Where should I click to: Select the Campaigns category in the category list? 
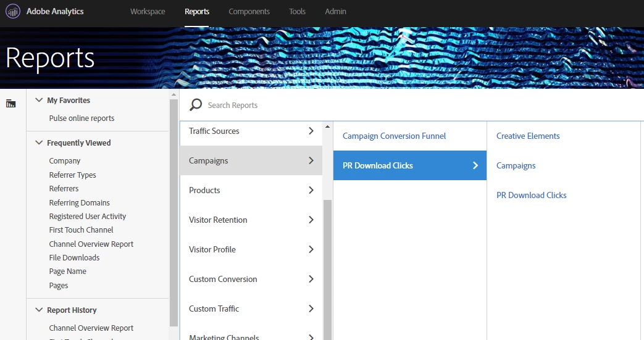(x=251, y=160)
